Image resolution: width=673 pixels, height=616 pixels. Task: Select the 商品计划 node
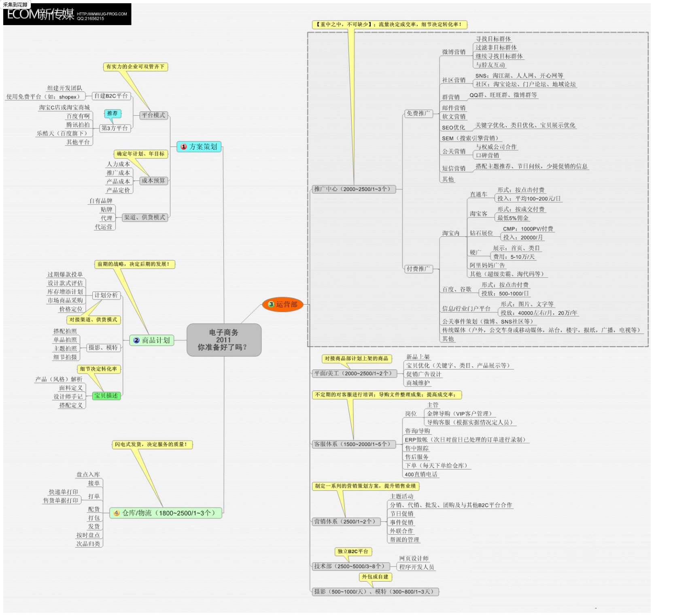152,340
